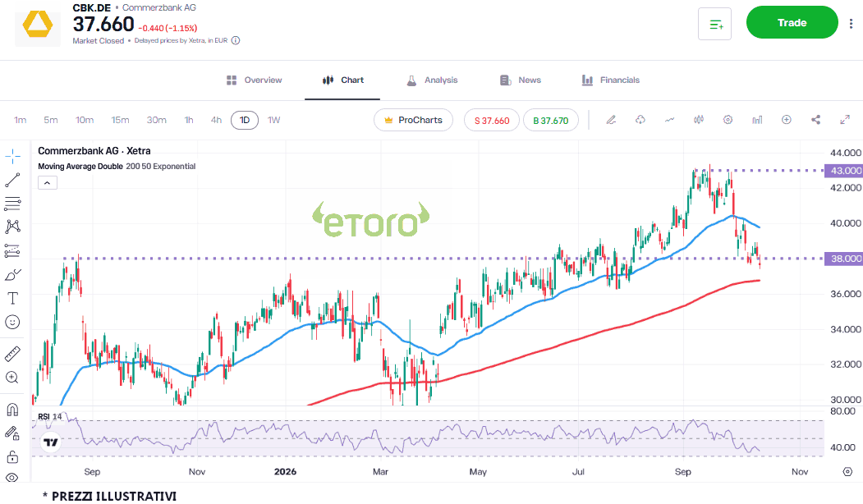Select the ruler measure tool
Image resolution: width=863 pixels, height=504 pixels.
12,354
